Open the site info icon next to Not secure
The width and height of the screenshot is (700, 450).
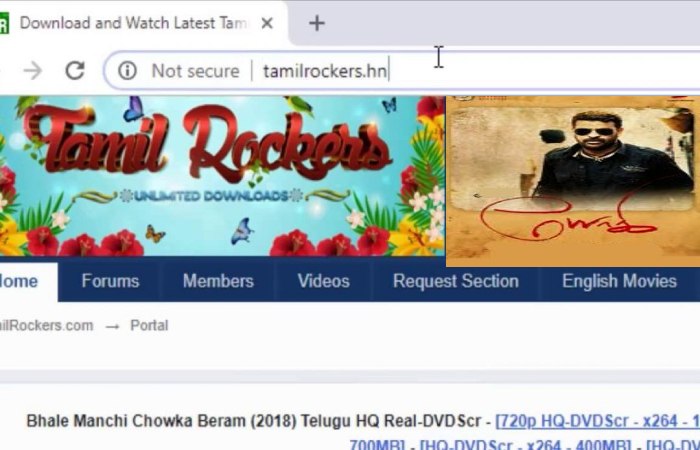click(127, 71)
